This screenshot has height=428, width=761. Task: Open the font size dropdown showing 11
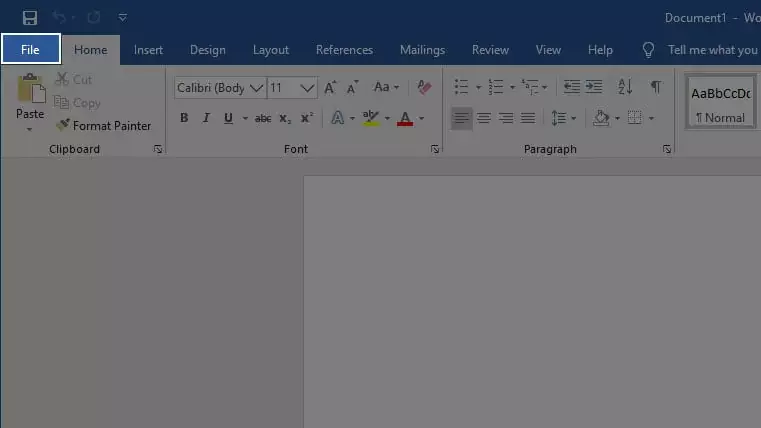pos(308,88)
